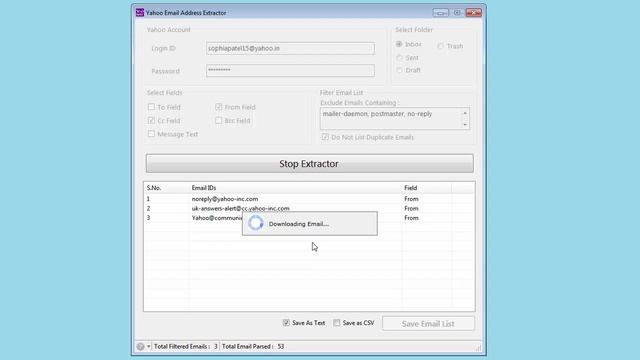Toggle the Message Text checkbox
Image resolution: width=640 pixels, height=360 pixels.
click(x=151, y=134)
